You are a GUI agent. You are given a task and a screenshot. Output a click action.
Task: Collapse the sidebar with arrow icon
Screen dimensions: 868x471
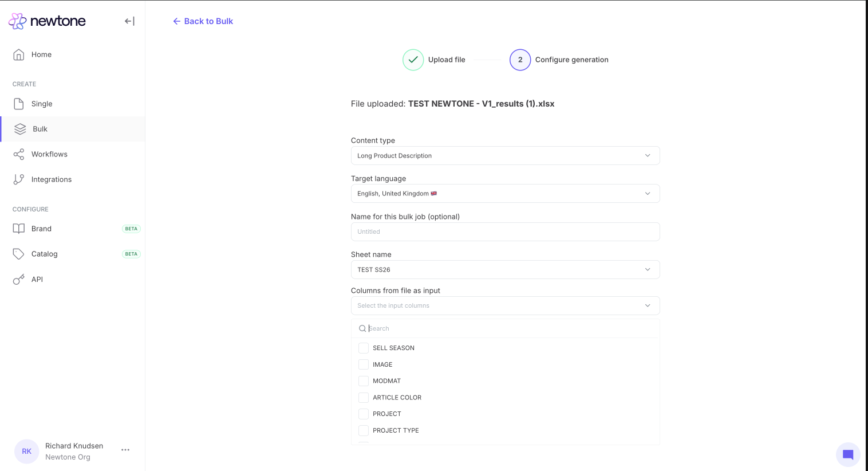tap(129, 21)
